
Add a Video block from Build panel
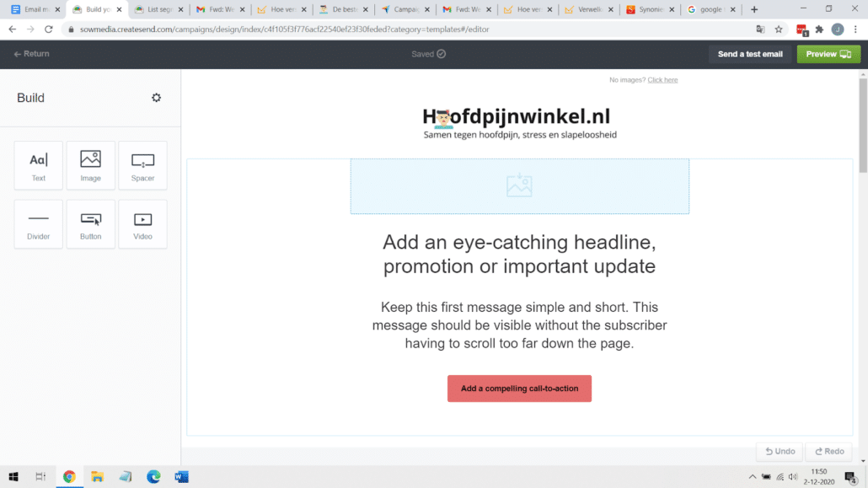point(142,224)
